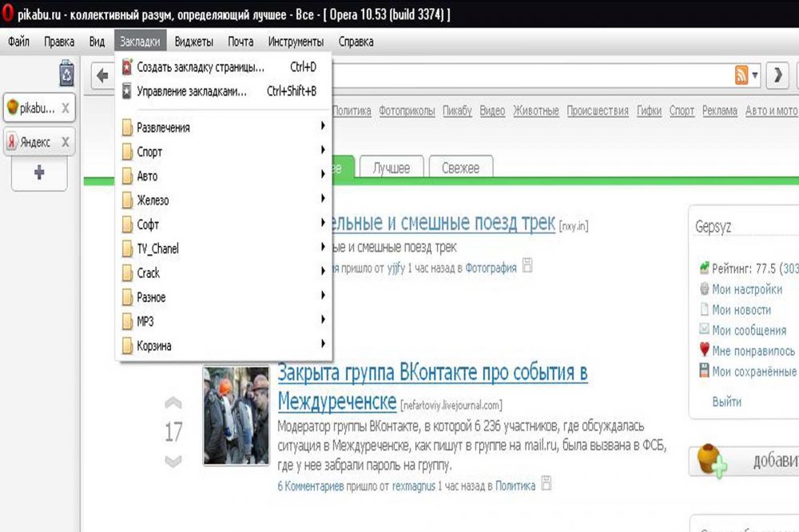Click the Происшествия category link

[597, 110]
